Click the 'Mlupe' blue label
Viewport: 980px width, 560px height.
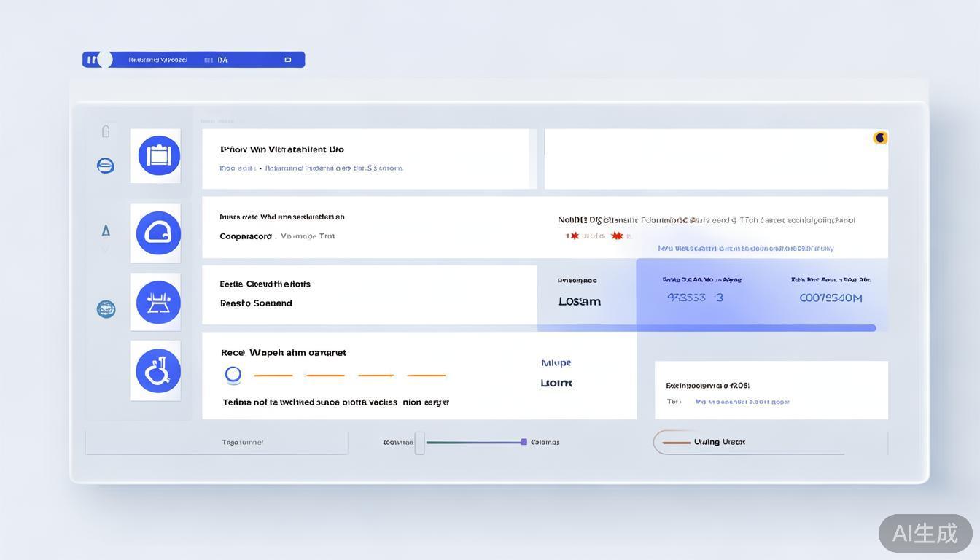click(556, 363)
